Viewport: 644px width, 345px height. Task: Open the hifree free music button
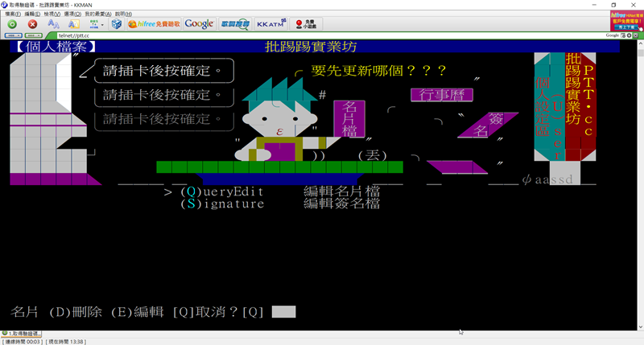coord(154,24)
